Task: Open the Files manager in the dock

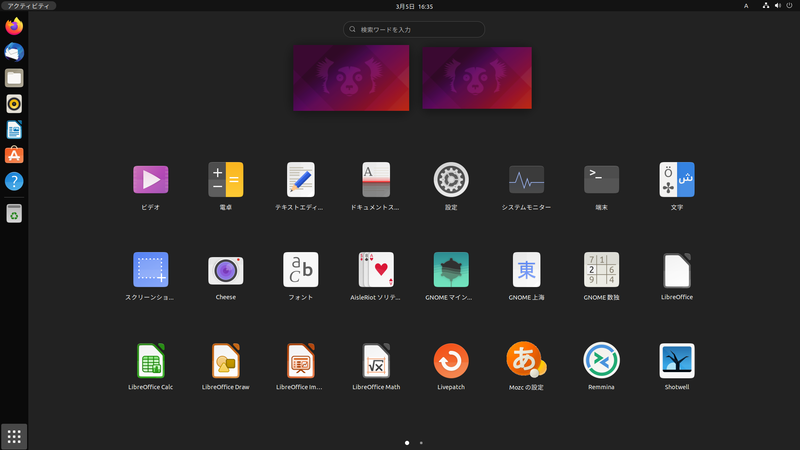Action: (x=14, y=78)
